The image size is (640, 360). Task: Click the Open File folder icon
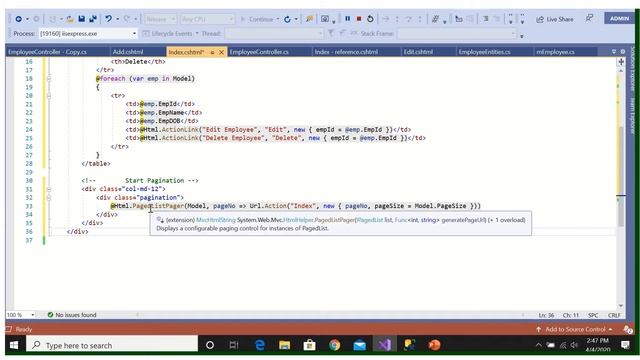[70, 19]
